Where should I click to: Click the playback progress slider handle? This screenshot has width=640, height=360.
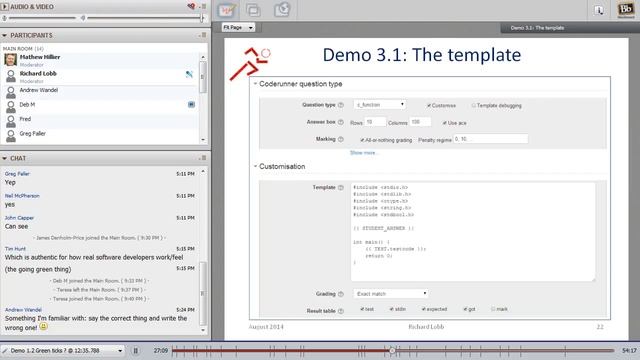pos(392,350)
